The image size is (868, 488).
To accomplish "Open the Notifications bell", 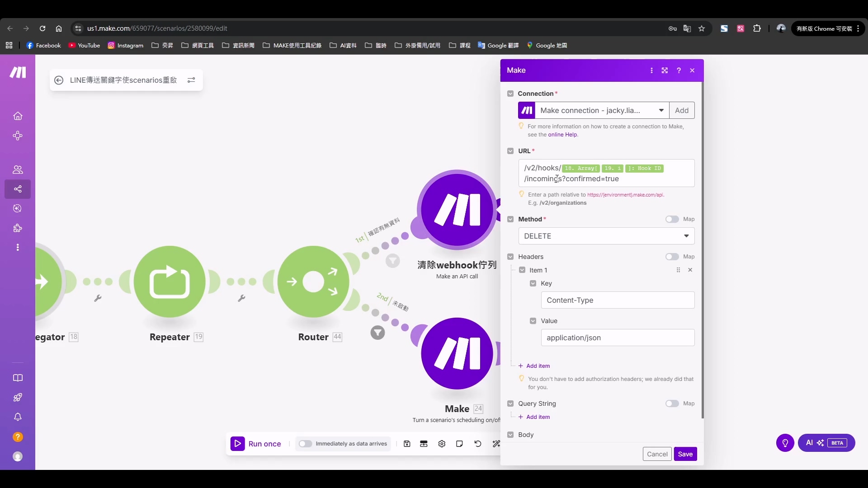I will tap(18, 417).
